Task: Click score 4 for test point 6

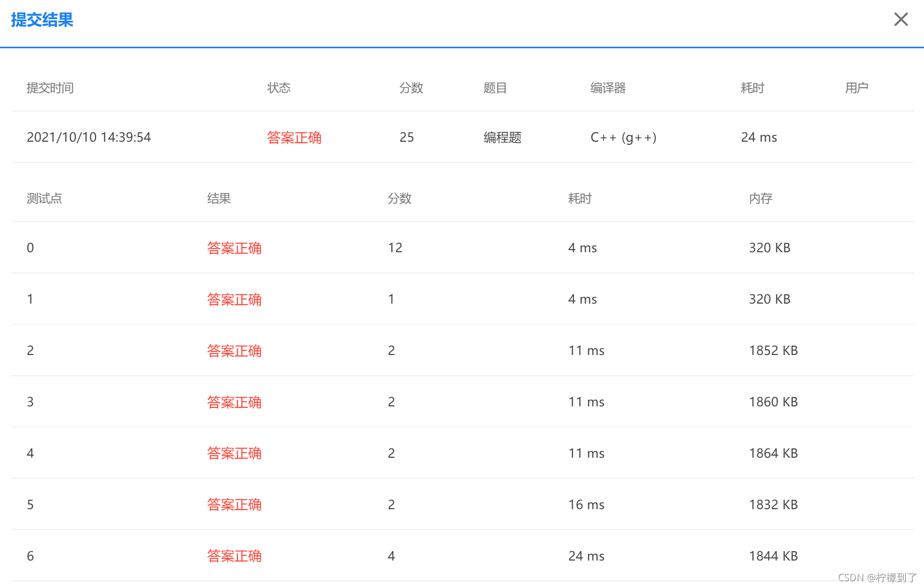Action: point(392,556)
